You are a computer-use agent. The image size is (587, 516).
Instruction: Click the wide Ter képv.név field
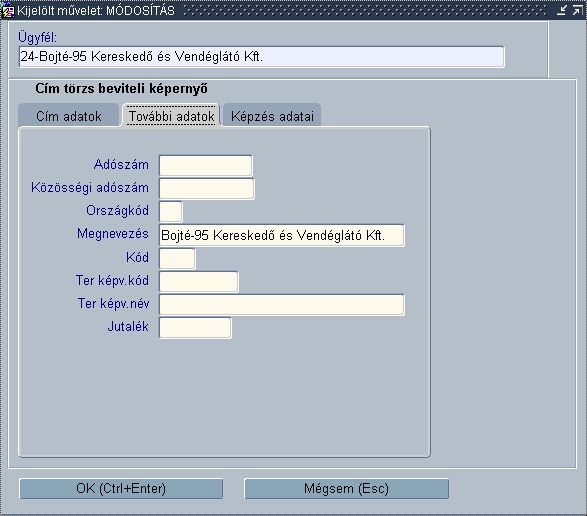tap(282, 304)
